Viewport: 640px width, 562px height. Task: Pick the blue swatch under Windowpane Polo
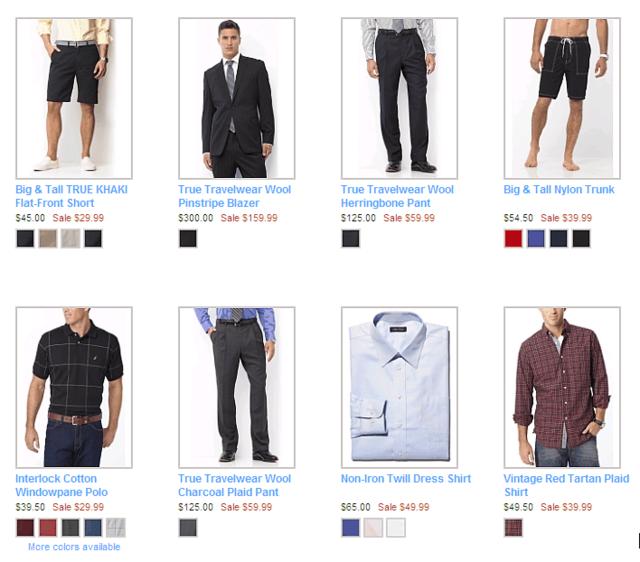click(93, 528)
